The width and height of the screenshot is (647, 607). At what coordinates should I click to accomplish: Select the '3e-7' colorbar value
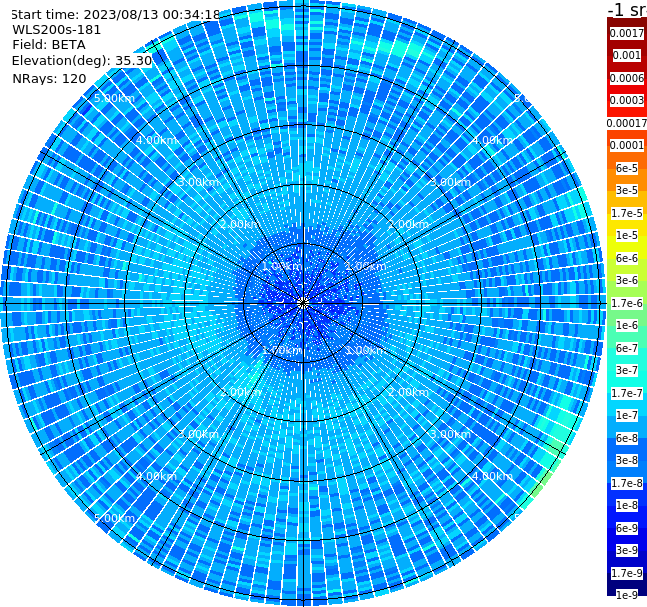tap(627, 370)
